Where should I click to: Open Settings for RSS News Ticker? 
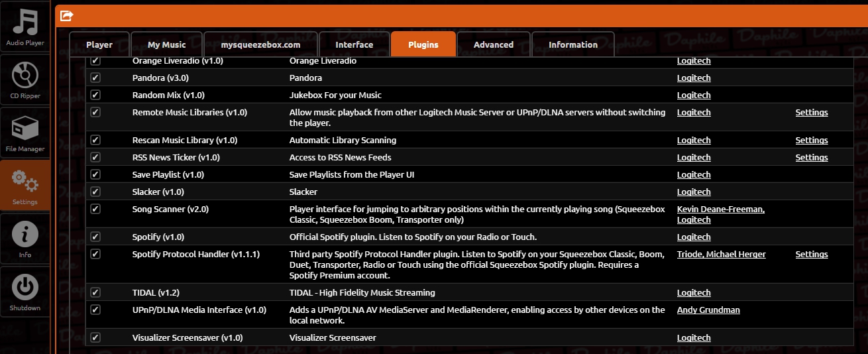click(812, 158)
